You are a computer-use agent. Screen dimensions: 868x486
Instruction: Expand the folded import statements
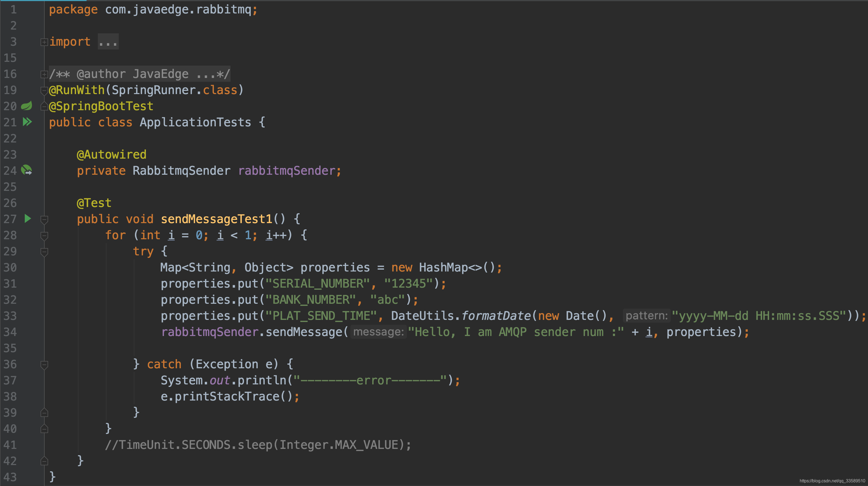[44, 42]
